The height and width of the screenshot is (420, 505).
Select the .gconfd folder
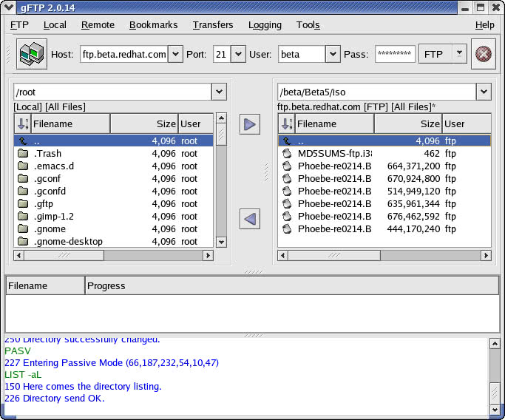[114, 191]
